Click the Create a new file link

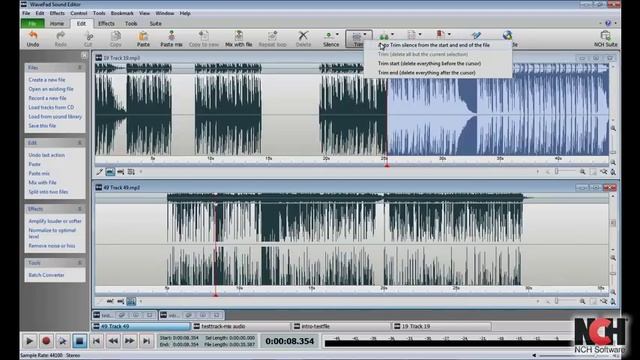[x=47, y=80]
